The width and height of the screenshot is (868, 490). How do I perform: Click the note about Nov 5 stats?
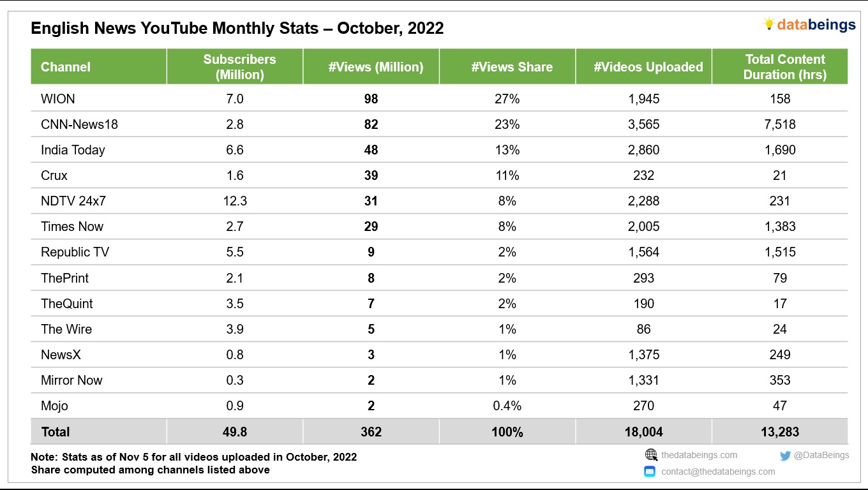click(194, 457)
